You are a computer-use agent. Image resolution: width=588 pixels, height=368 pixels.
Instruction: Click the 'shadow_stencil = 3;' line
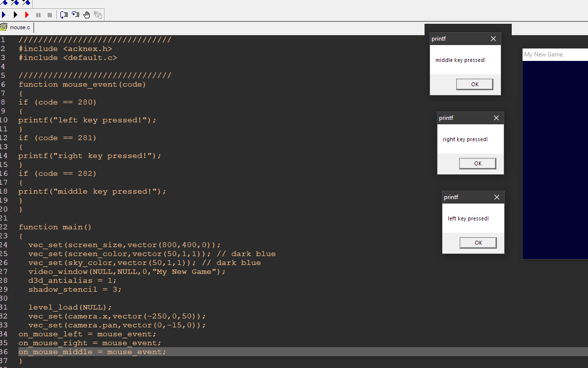pos(75,290)
